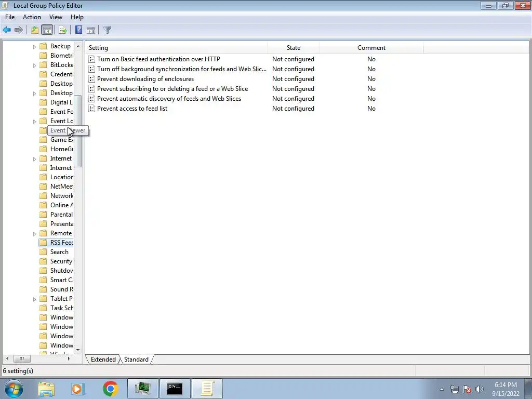
Task: Open Windows Start orb button
Action: tap(14, 389)
